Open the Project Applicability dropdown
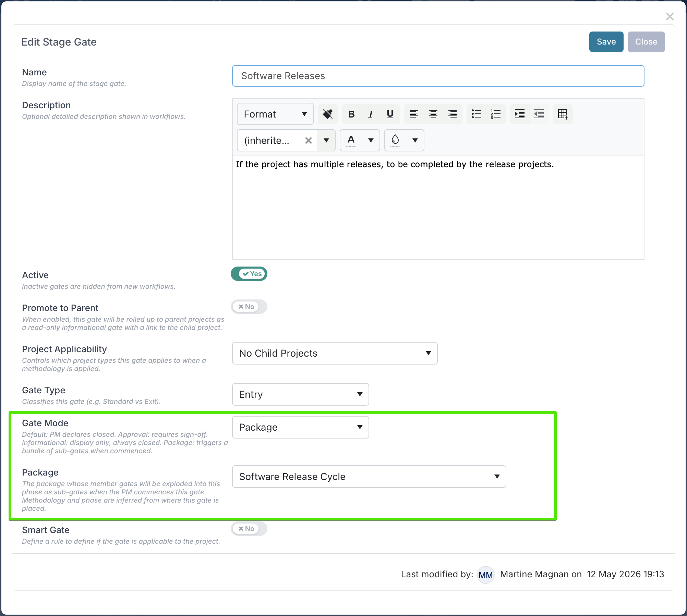Viewport: 687px width, 616px height. 335,353
